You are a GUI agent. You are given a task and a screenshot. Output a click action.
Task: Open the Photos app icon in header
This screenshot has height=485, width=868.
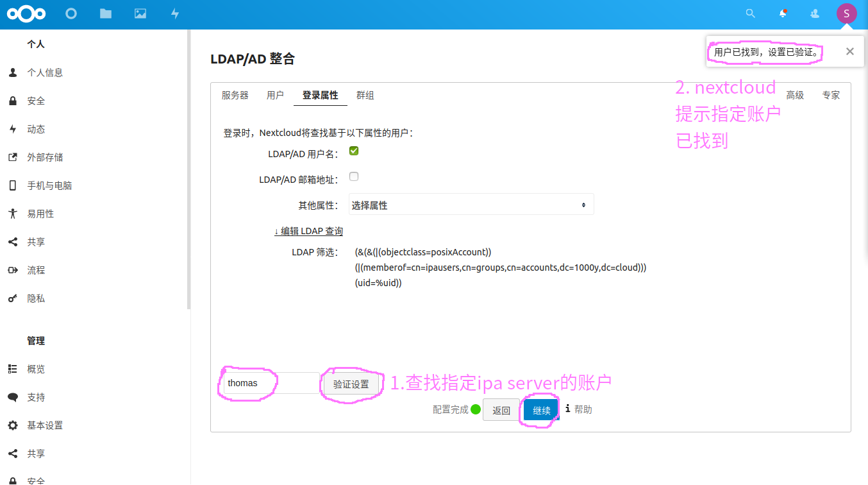coord(140,13)
